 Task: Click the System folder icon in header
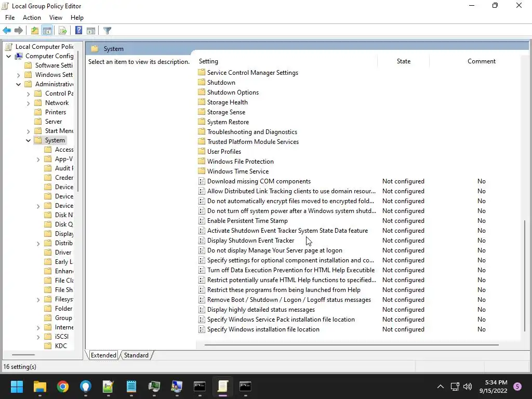pyautogui.click(x=95, y=49)
